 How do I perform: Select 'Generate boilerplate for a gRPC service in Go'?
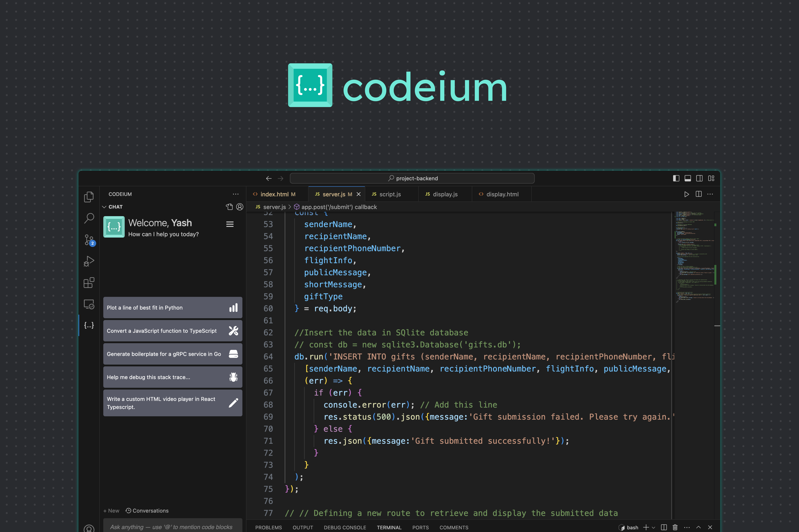pos(173,354)
